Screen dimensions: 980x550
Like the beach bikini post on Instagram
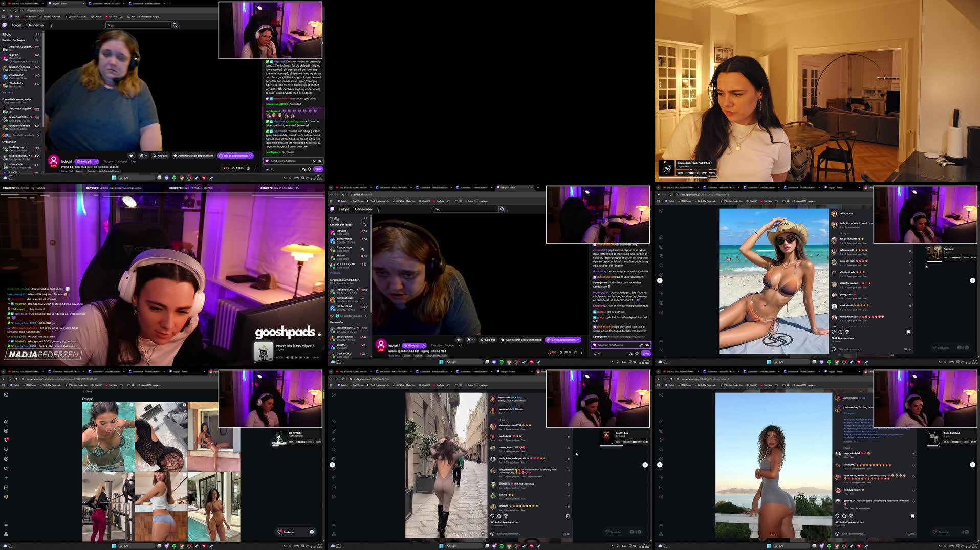(834, 332)
